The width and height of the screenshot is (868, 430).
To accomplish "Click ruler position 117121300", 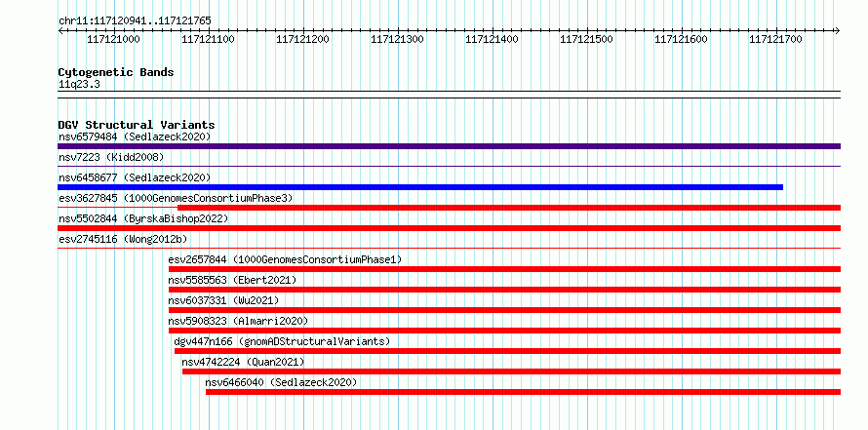I will (x=398, y=40).
